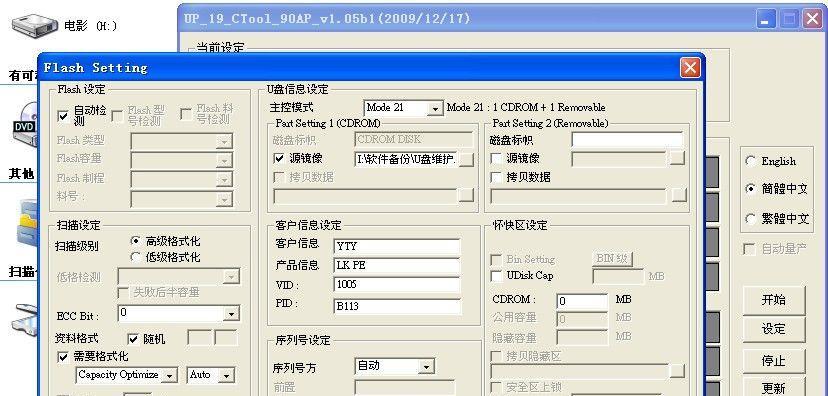Image resolution: width=828 pixels, height=396 pixels.
Task: Click the DVD drive icon behind dialog
Action: point(25,126)
